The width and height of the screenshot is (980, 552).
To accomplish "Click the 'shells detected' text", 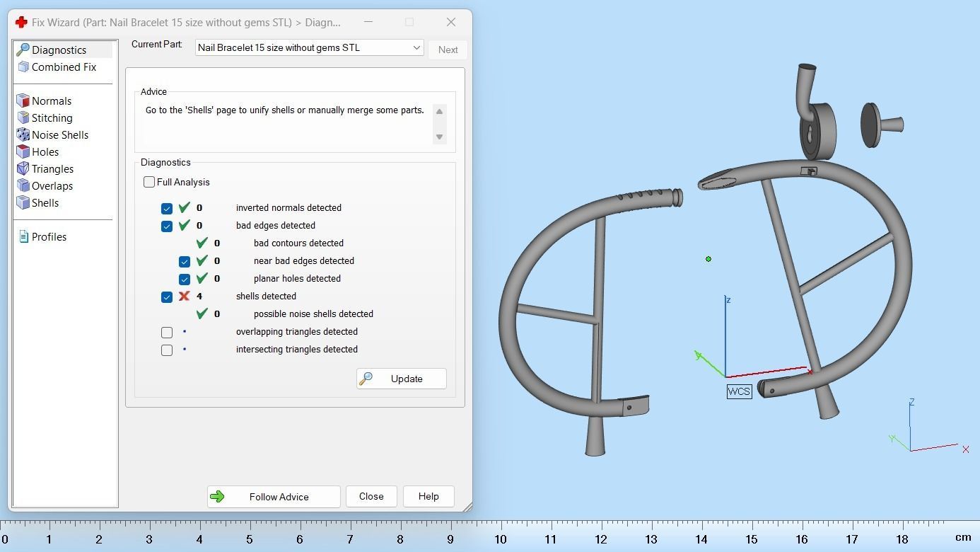I will pos(266,296).
